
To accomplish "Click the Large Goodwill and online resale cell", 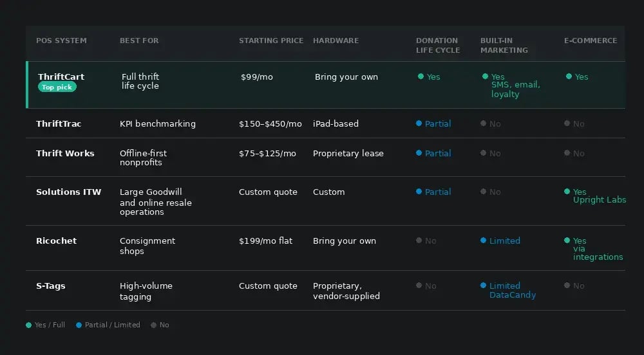I will [156, 202].
